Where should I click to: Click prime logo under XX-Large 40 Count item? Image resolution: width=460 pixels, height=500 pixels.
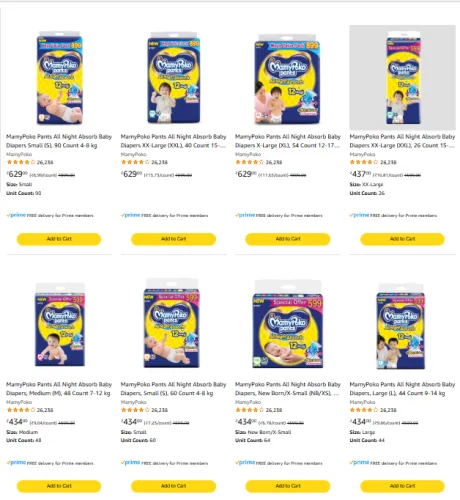130,215
